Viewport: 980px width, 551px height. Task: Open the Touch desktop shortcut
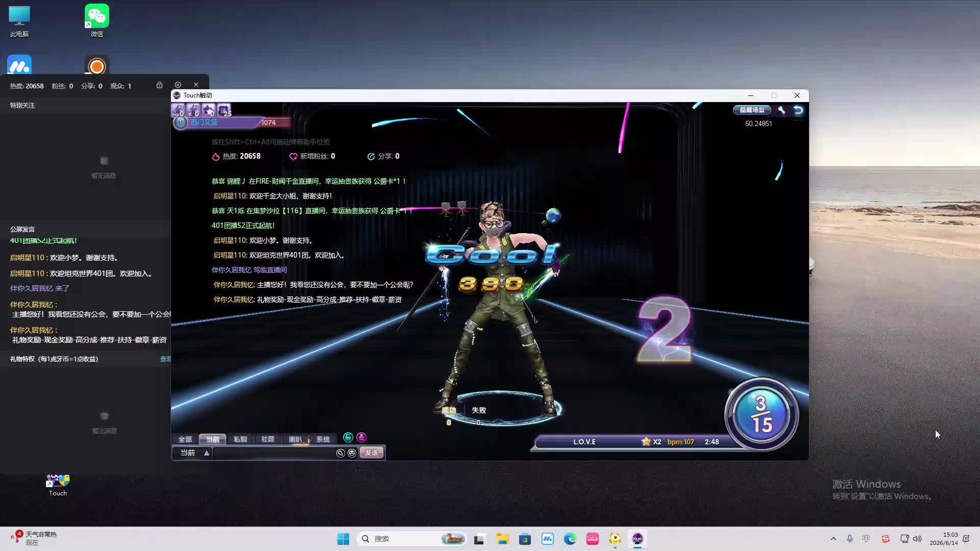[x=58, y=485]
